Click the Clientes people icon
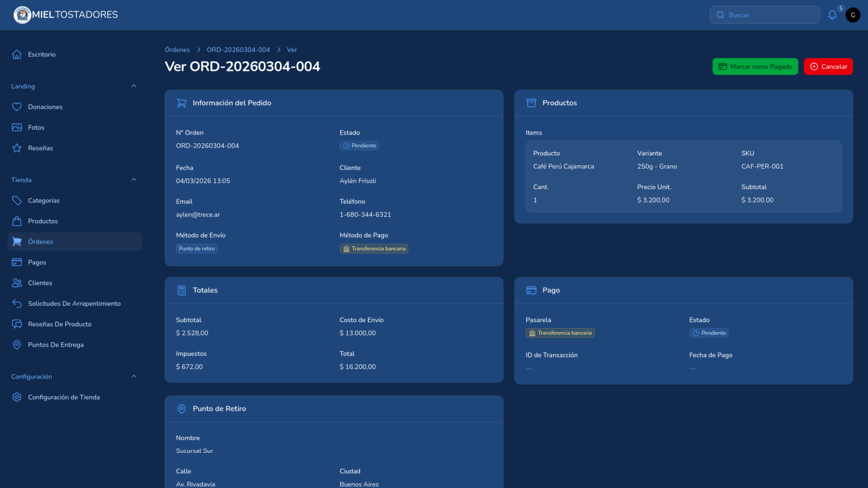 (17, 283)
